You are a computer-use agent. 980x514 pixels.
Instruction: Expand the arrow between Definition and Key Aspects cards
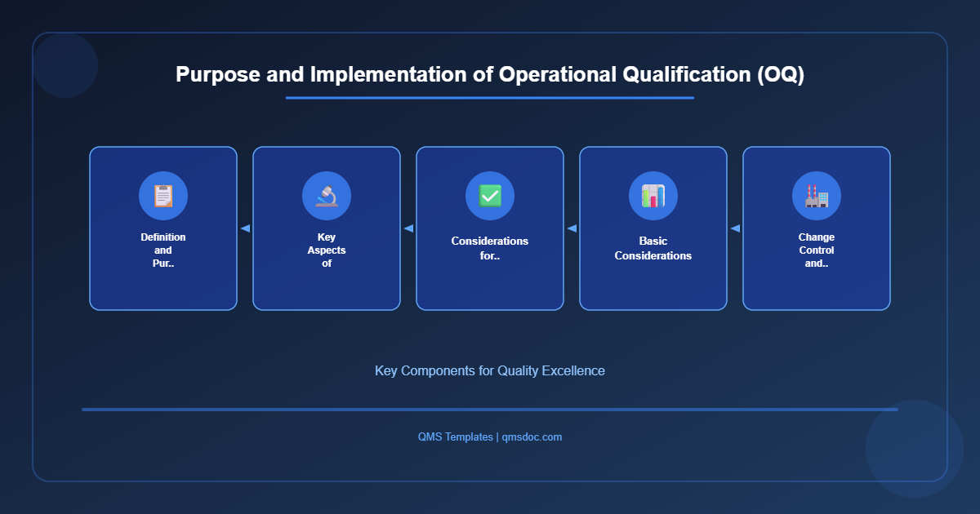(245, 228)
